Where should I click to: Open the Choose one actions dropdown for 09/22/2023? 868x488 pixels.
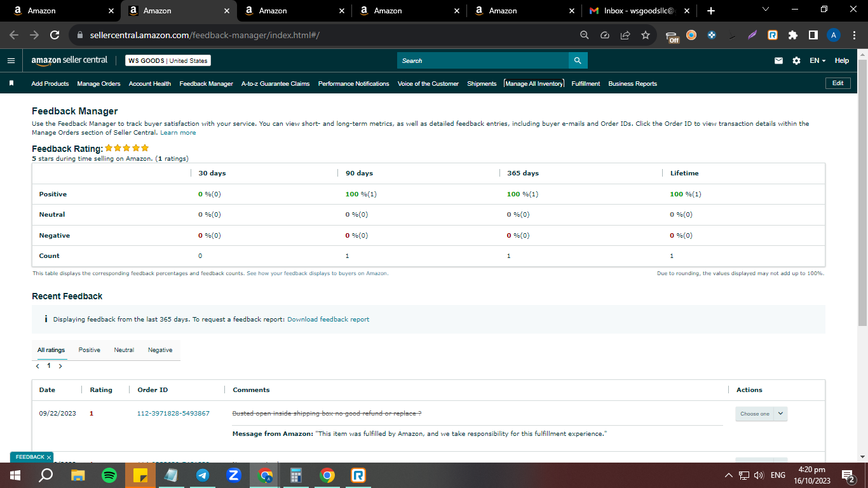[761, 414]
